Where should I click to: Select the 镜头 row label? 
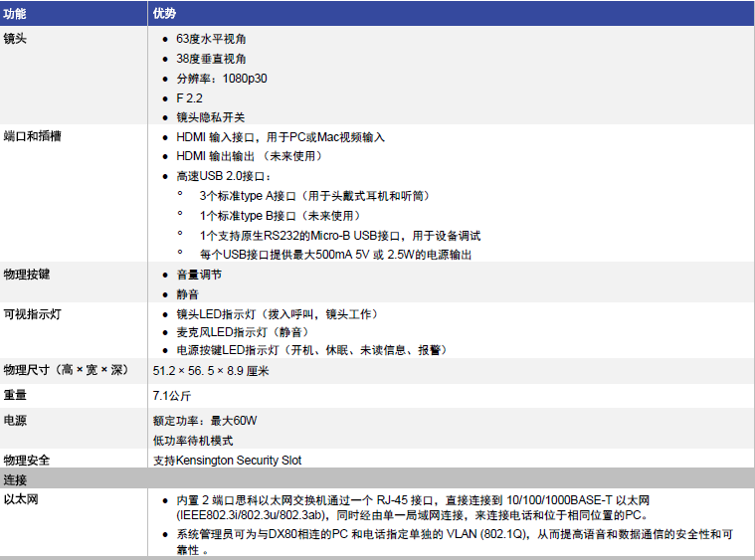(16, 39)
